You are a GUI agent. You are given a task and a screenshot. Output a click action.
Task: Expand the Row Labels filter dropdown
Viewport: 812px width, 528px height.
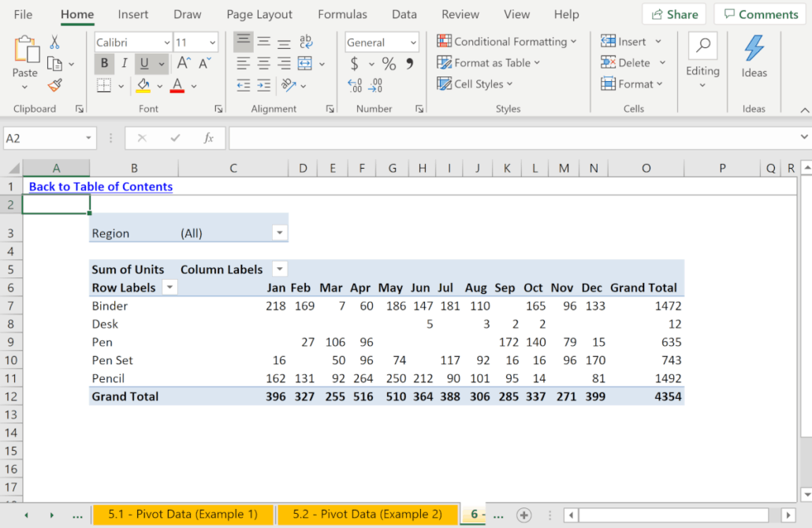click(169, 288)
